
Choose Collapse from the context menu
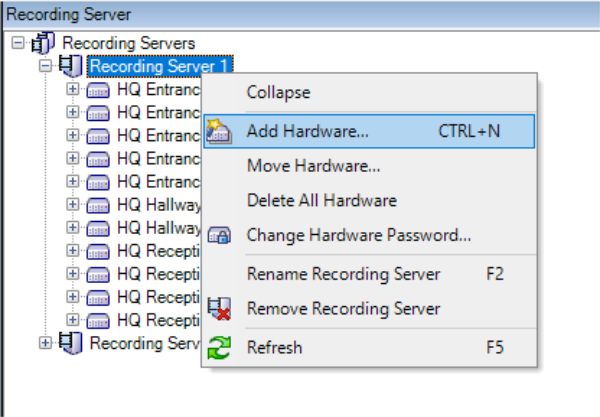coord(278,92)
